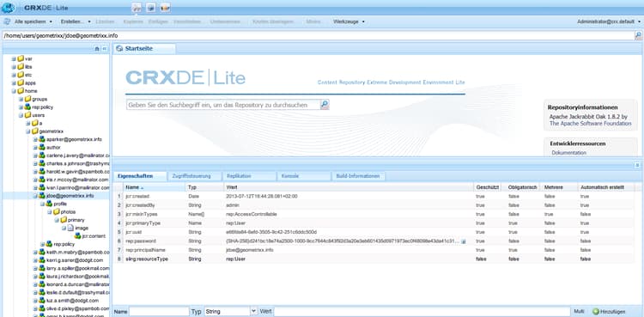
Task: Collapse the tree panel with double-arrow icon
Action: point(104,48)
